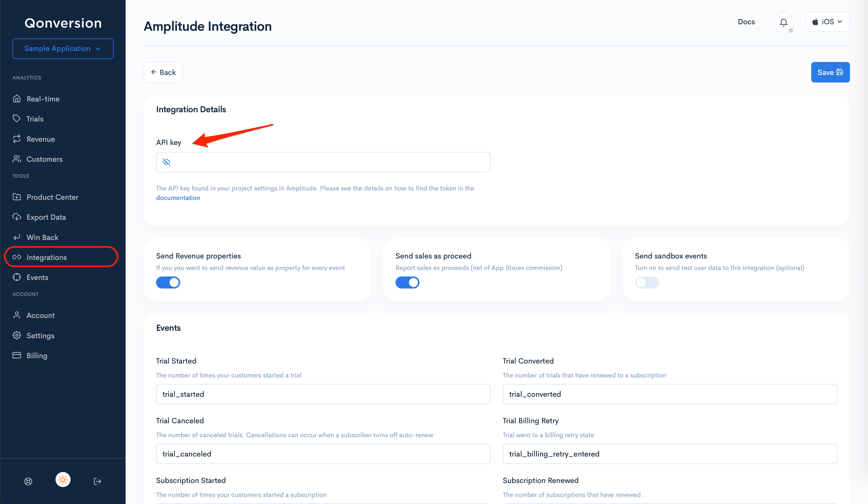Image resolution: width=868 pixels, height=504 pixels.
Task: Open the Real-time home icon
Action: [17, 99]
